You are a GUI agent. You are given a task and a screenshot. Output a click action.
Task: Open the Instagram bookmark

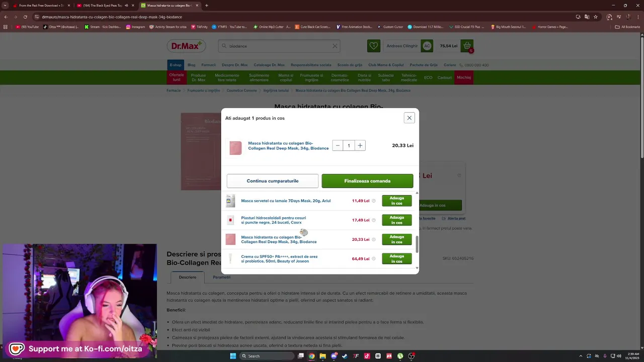pos(135,27)
